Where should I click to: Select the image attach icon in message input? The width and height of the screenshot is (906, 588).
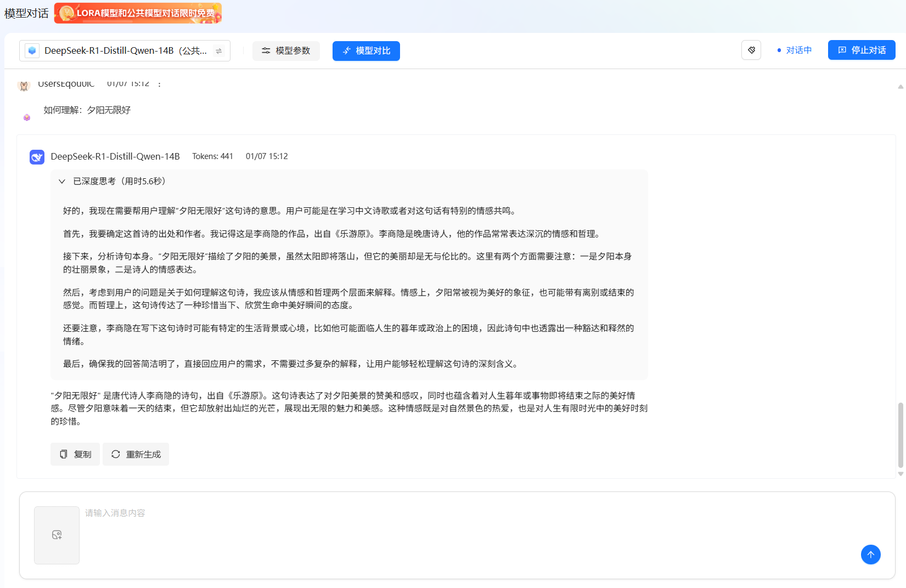pos(57,535)
